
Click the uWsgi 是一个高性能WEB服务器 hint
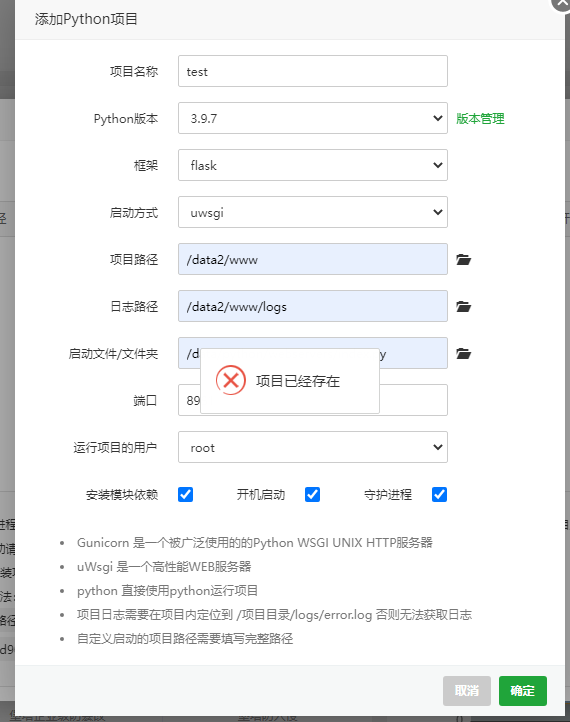click(x=164, y=567)
